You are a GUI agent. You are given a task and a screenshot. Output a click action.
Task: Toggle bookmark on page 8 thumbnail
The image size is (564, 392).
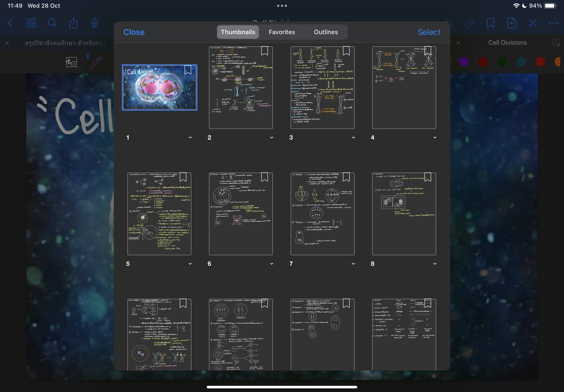point(428,177)
